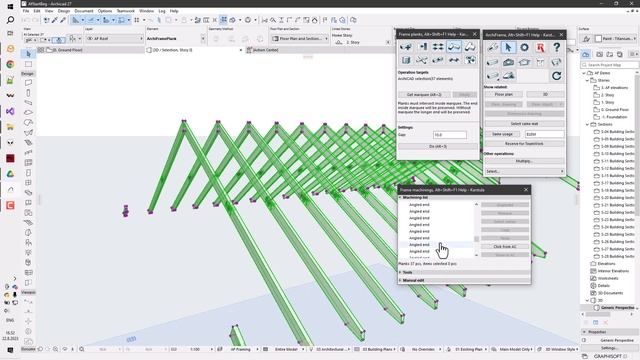Toggle the highlighted grid snap toolbar icon
This screenshot has width=640, height=360.
click(224, 20)
